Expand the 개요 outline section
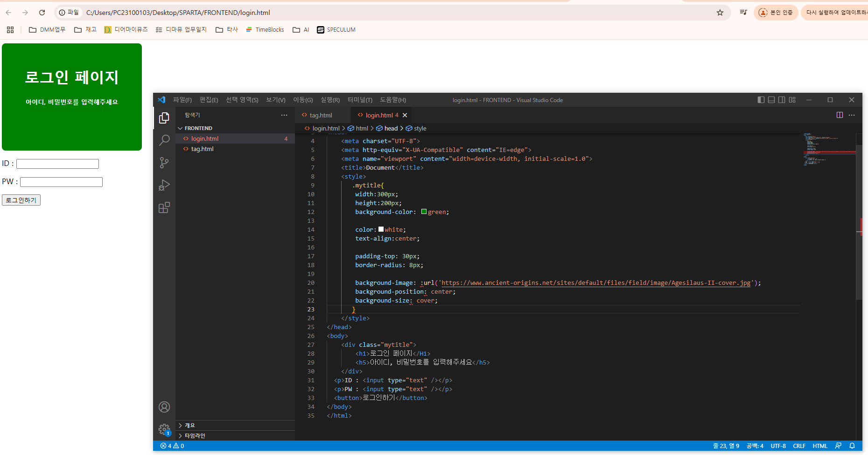868x455 pixels. click(235, 426)
